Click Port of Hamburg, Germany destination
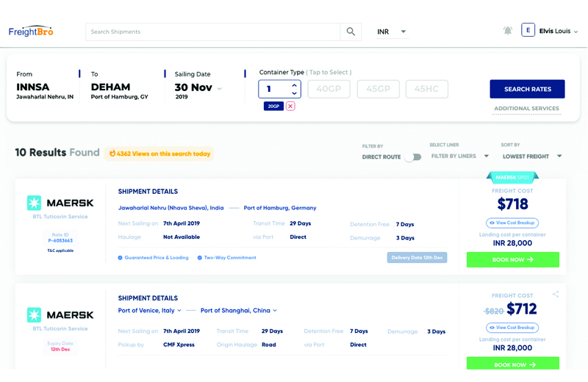 click(x=280, y=208)
